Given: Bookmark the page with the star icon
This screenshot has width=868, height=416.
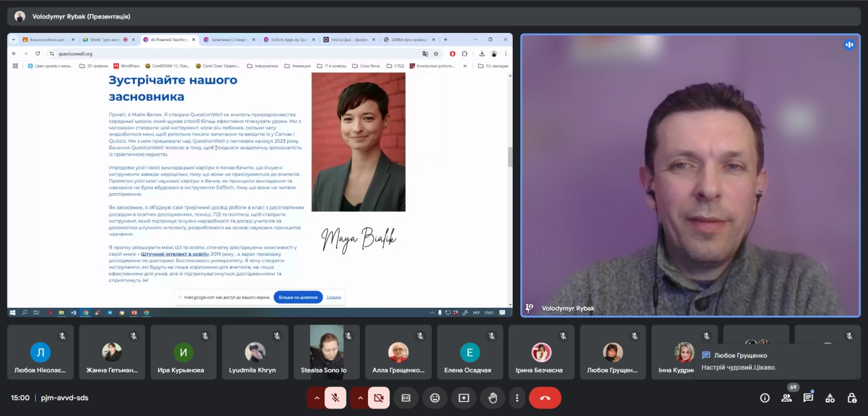Looking at the screenshot, I should click(x=436, y=53).
